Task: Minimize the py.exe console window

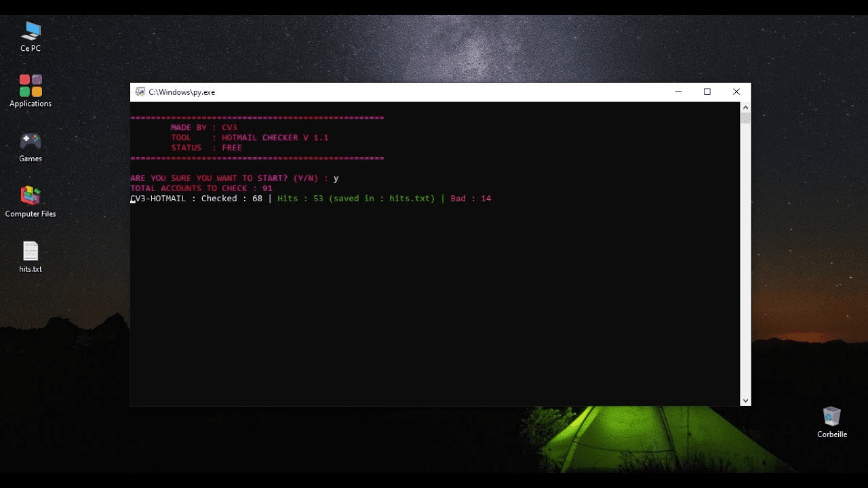Action: 678,92
